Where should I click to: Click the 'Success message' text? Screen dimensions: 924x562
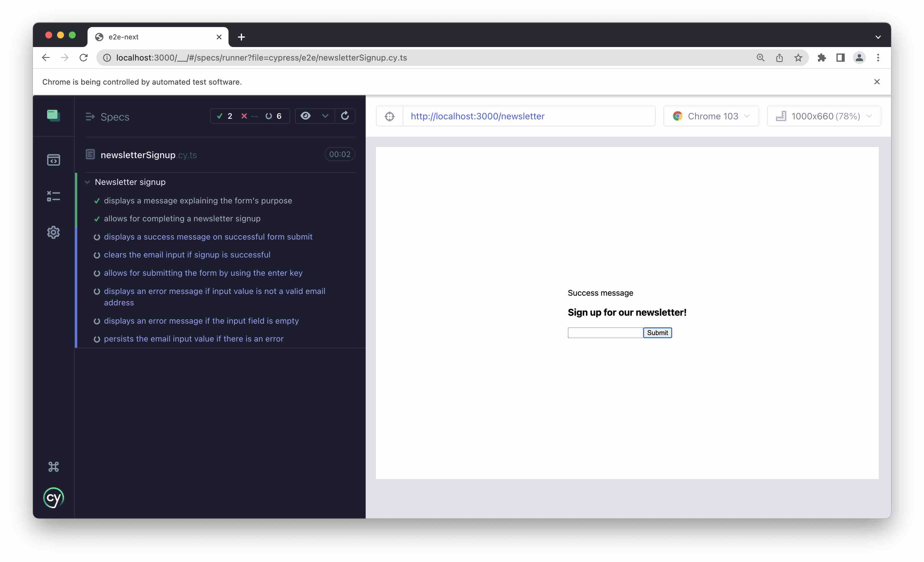(x=600, y=293)
